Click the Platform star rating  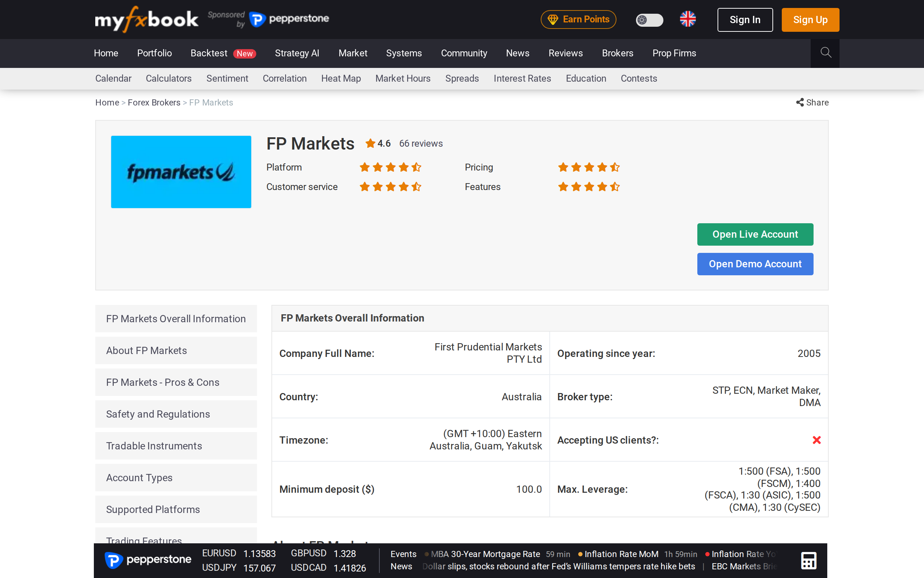tap(390, 167)
